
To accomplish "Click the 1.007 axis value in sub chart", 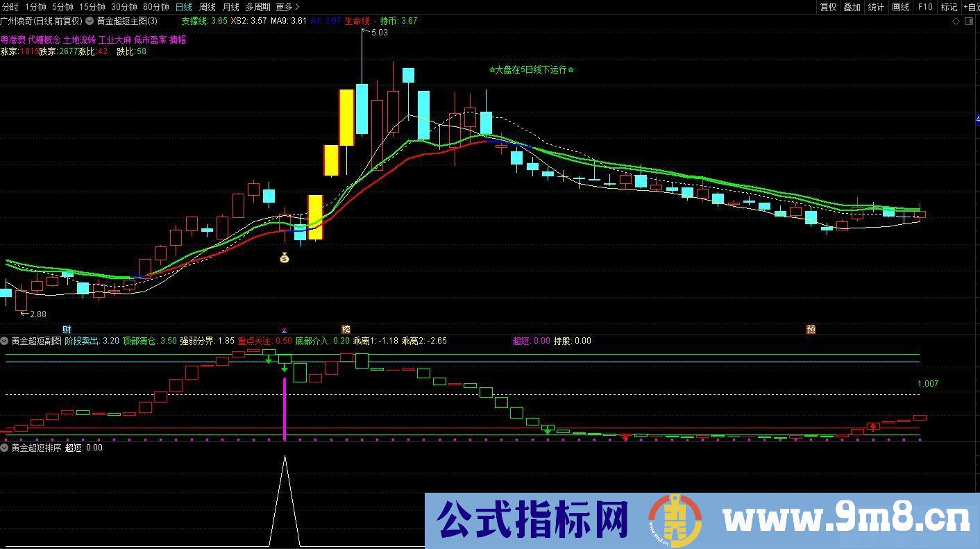I will (x=928, y=384).
